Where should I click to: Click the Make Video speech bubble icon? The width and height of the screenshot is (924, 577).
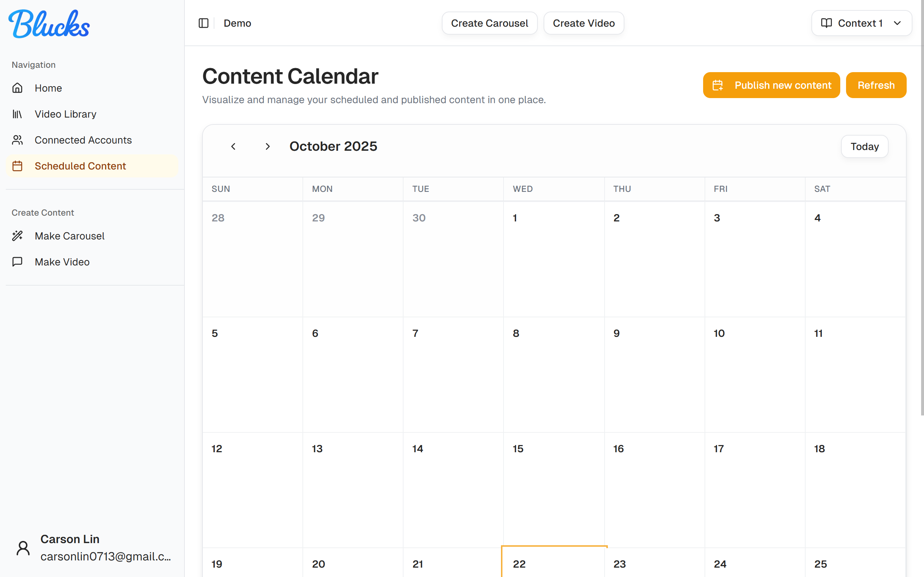[x=17, y=262]
